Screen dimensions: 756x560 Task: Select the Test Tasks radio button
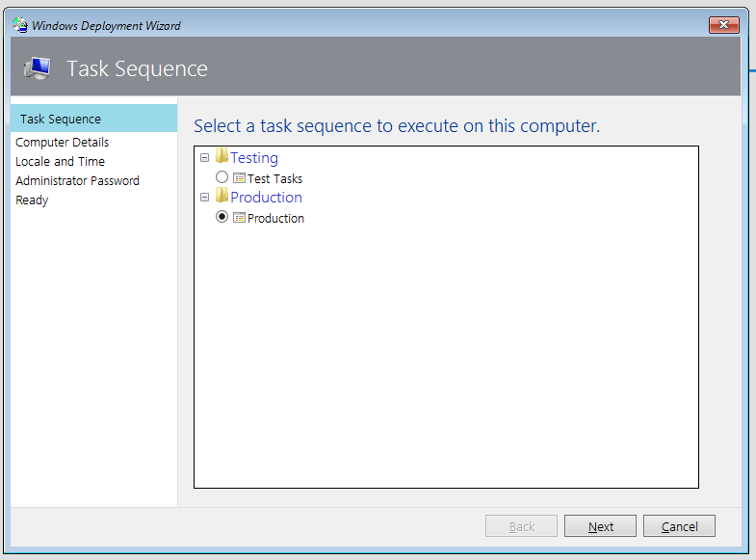(222, 177)
